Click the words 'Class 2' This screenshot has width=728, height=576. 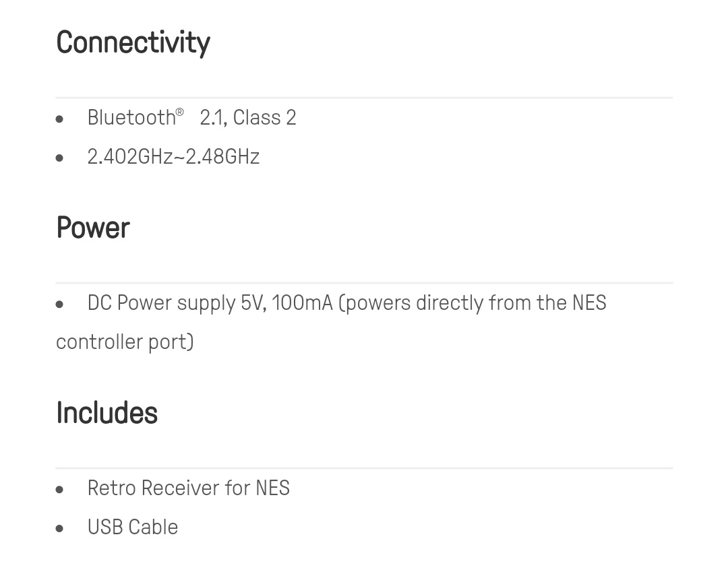(265, 117)
